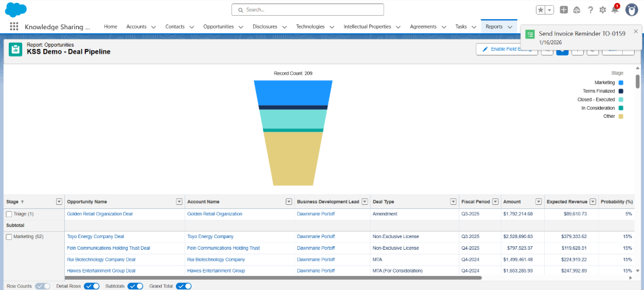The width and height of the screenshot is (644, 290).
Task: Dismiss the Send Invoice Reminder notification
Action: click(x=636, y=31)
